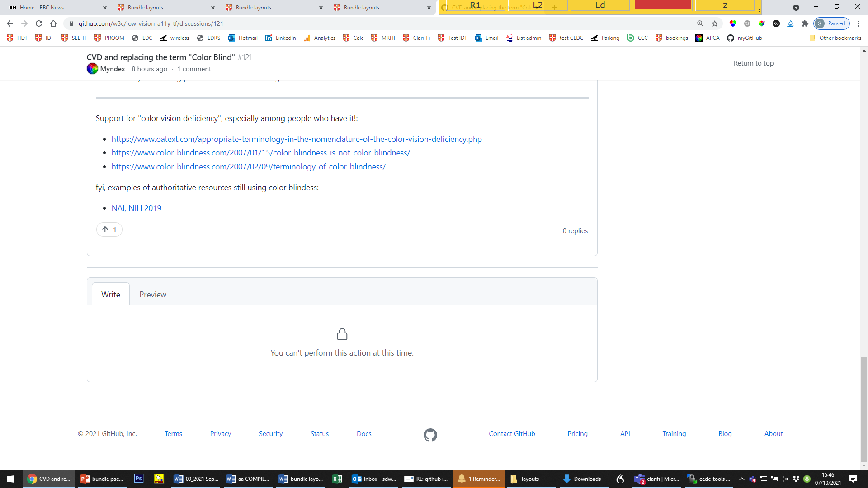The width and height of the screenshot is (868, 488).
Task: Open the Blog footer link
Action: (x=725, y=434)
